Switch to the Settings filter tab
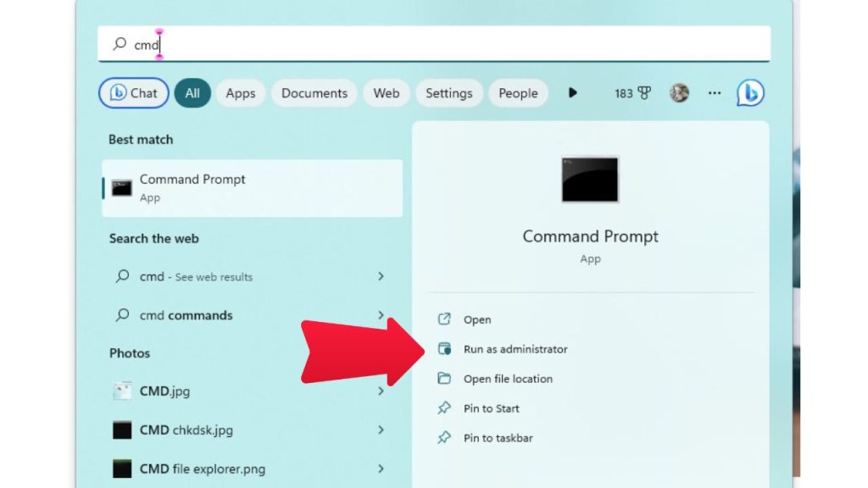The height and width of the screenshot is (488, 868). 449,93
